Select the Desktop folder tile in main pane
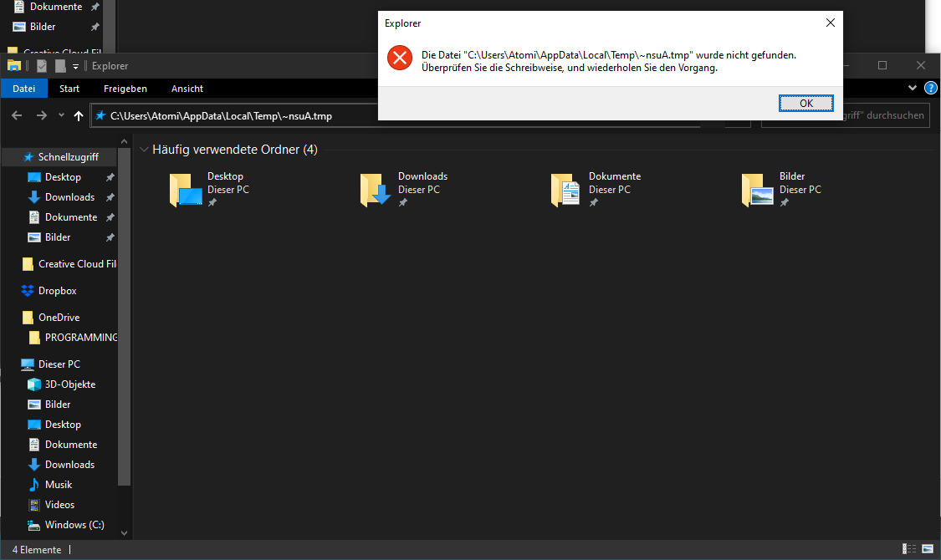The image size is (941, 560). 209,189
